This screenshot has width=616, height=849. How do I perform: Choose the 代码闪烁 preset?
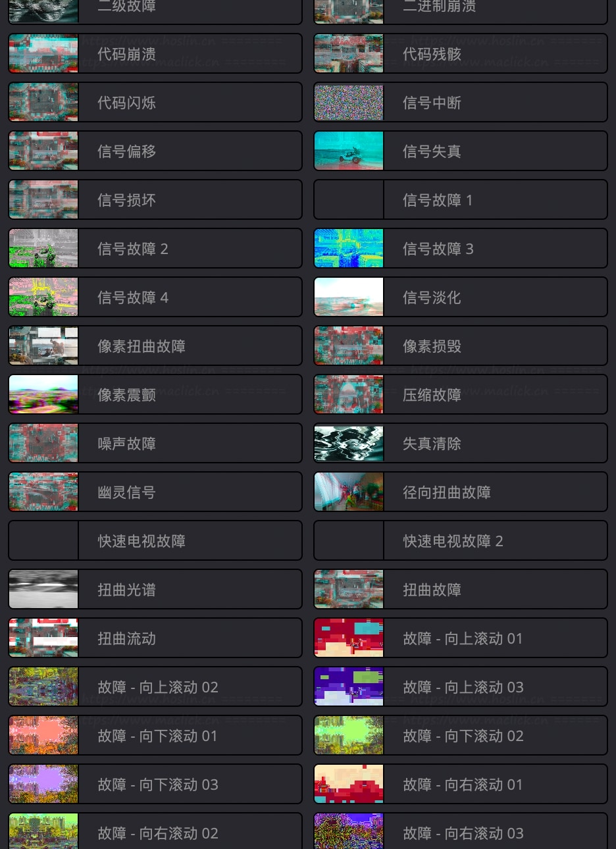pyautogui.click(x=155, y=102)
